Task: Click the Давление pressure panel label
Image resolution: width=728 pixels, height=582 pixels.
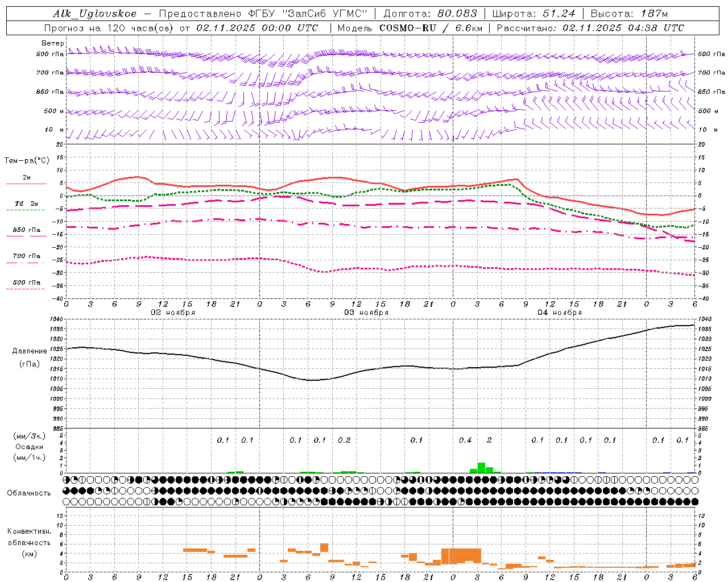Action: (x=30, y=351)
